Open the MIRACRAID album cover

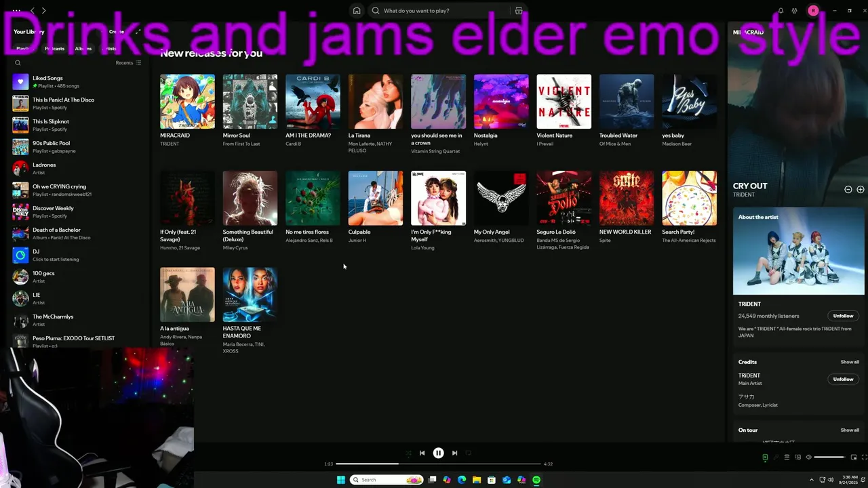(187, 102)
